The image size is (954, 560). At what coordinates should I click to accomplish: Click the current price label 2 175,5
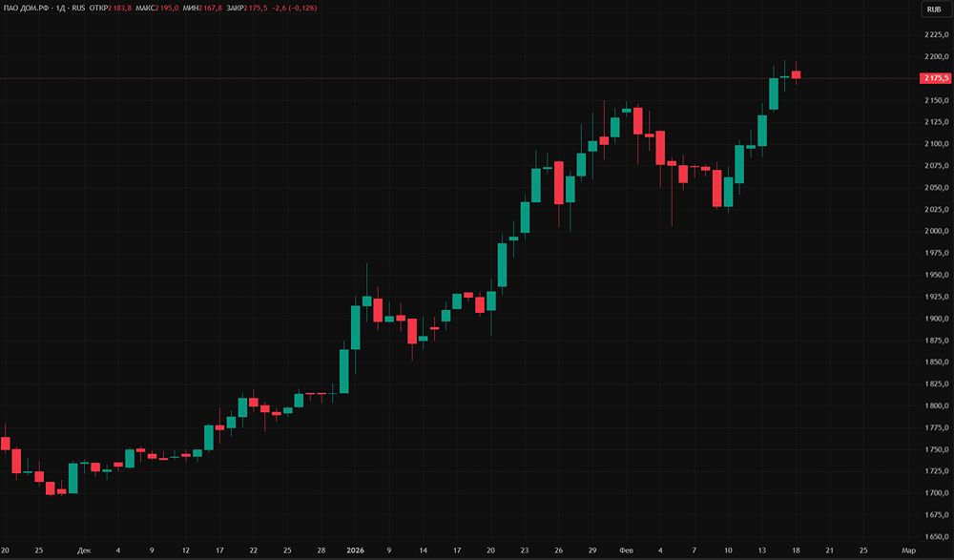(x=936, y=78)
